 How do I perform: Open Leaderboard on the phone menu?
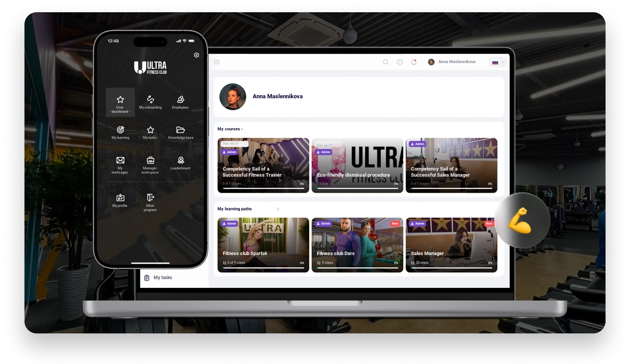click(x=180, y=163)
